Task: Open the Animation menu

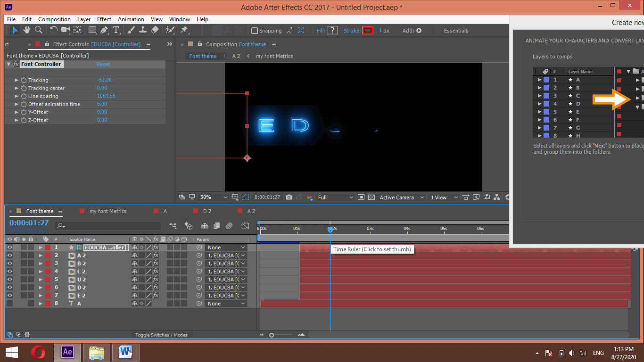Action: click(131, 19)
